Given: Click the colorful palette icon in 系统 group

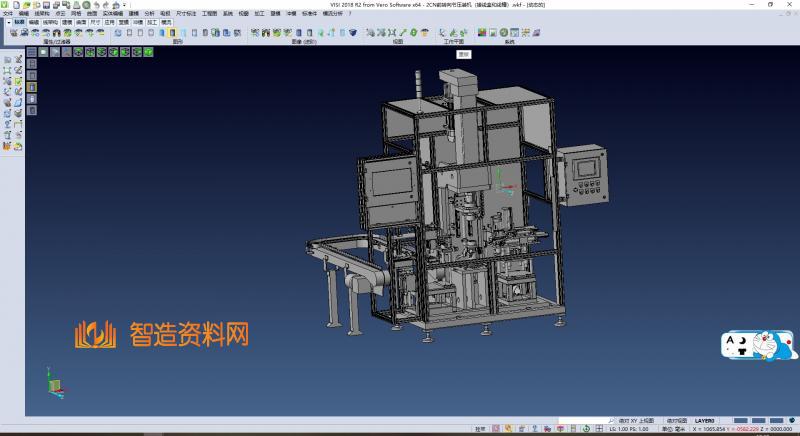Looking at the screenshot, I should pyautogui.click(x=482, y=33).
